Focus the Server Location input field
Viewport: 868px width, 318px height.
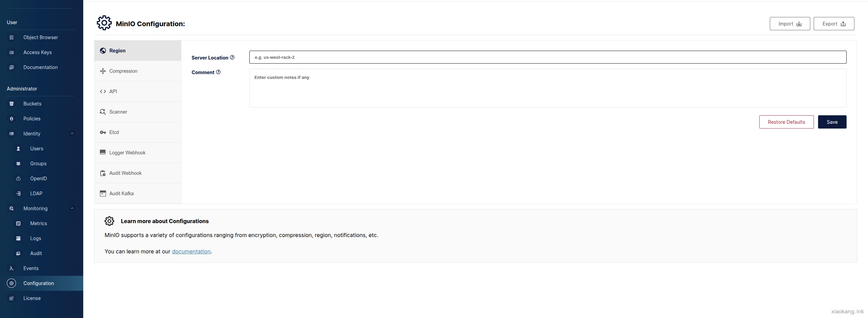tap(548, 57)
